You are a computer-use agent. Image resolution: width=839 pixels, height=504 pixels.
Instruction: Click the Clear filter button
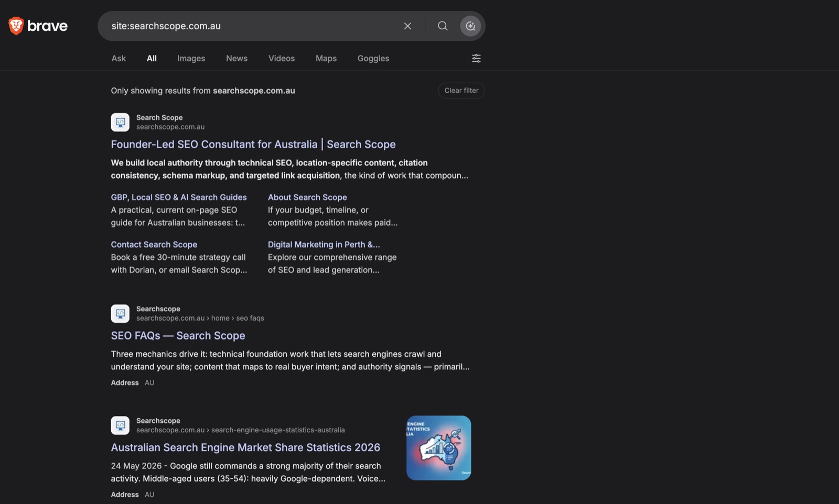coord(461,91)
